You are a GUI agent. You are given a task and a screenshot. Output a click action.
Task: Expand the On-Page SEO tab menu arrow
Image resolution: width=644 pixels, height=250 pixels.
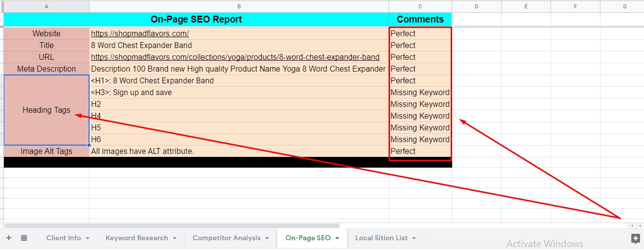click(x=337, y=238)
